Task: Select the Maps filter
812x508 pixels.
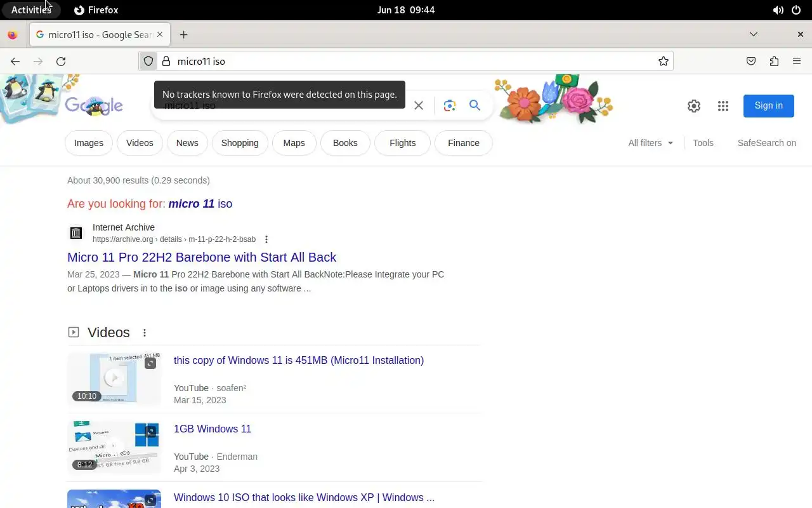Action: click(x=294, y=143)
